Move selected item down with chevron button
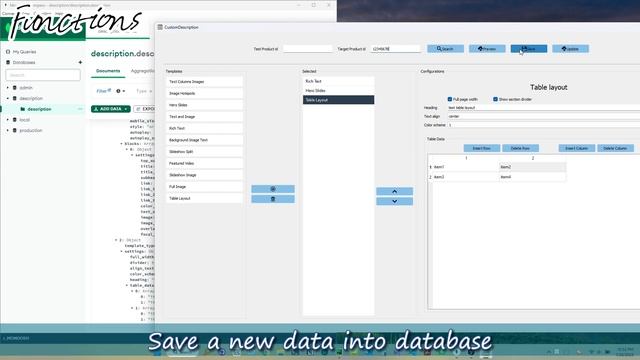The width and height of the screenshot is (640, 360). (394, 201)
